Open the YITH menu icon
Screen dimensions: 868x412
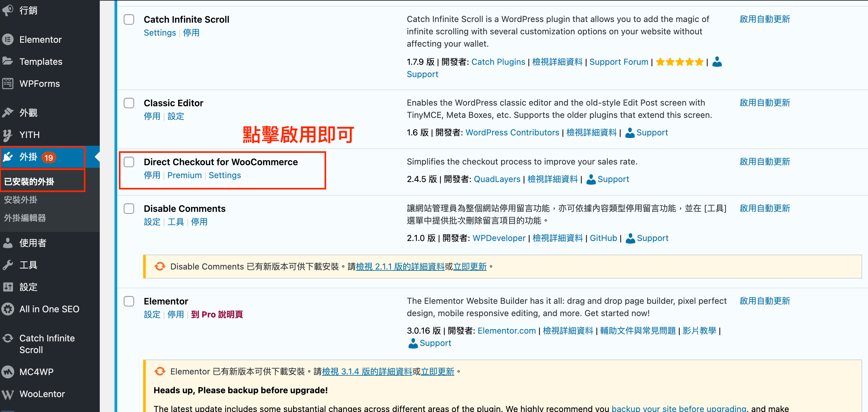point(8,135)
